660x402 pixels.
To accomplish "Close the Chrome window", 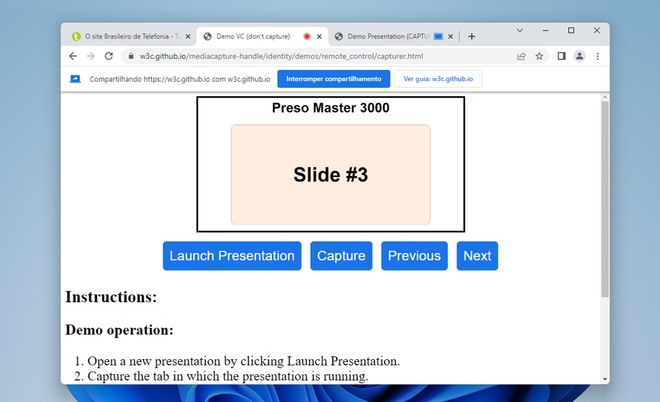I will tap(597, 30).
